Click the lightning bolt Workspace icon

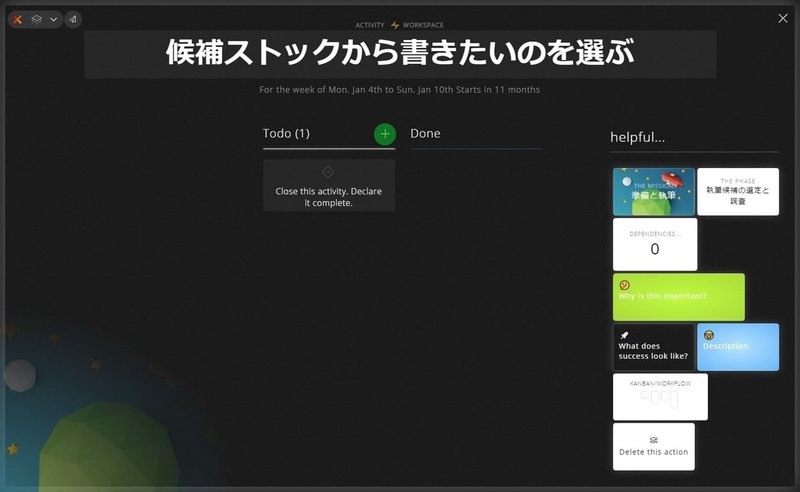(x=395, y=24)
